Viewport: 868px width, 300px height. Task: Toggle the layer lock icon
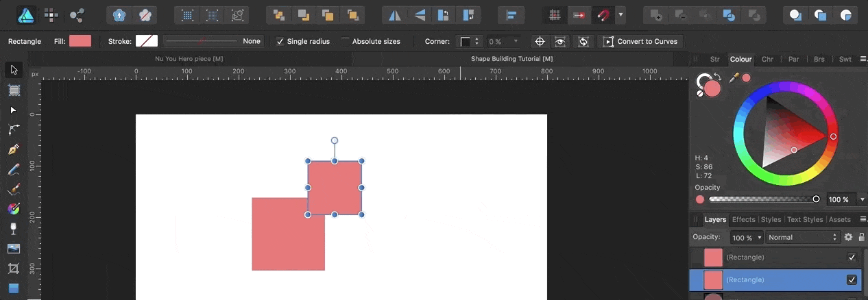pyautogui.click(x=862, y=237)
